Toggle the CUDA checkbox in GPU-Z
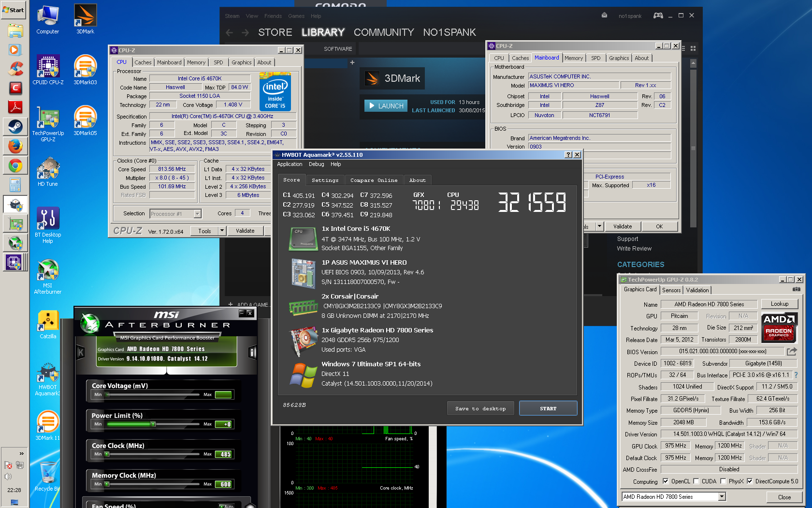812x508 pixels. click(696, 481)
